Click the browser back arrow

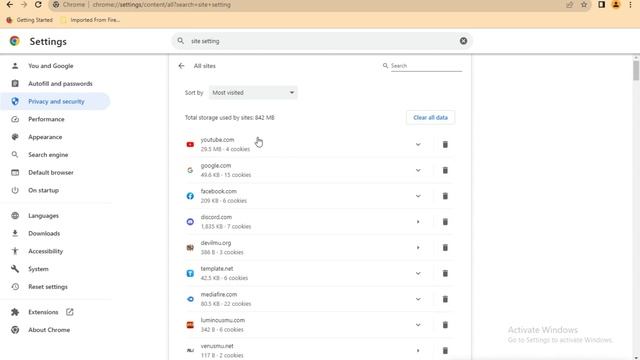click(9, 4)
